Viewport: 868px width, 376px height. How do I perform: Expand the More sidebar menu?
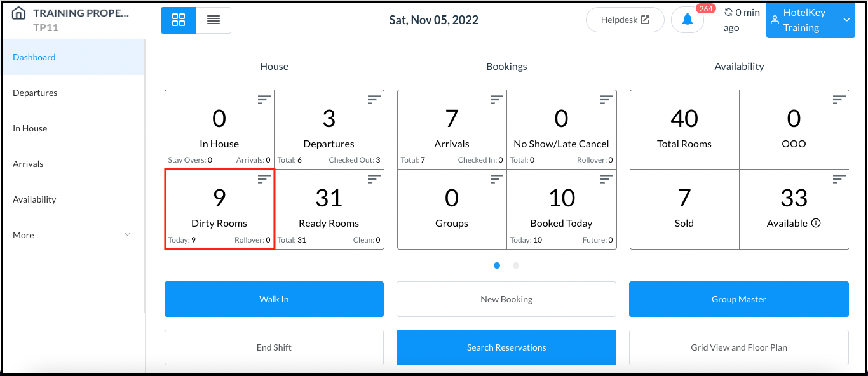tap(72, 235)
